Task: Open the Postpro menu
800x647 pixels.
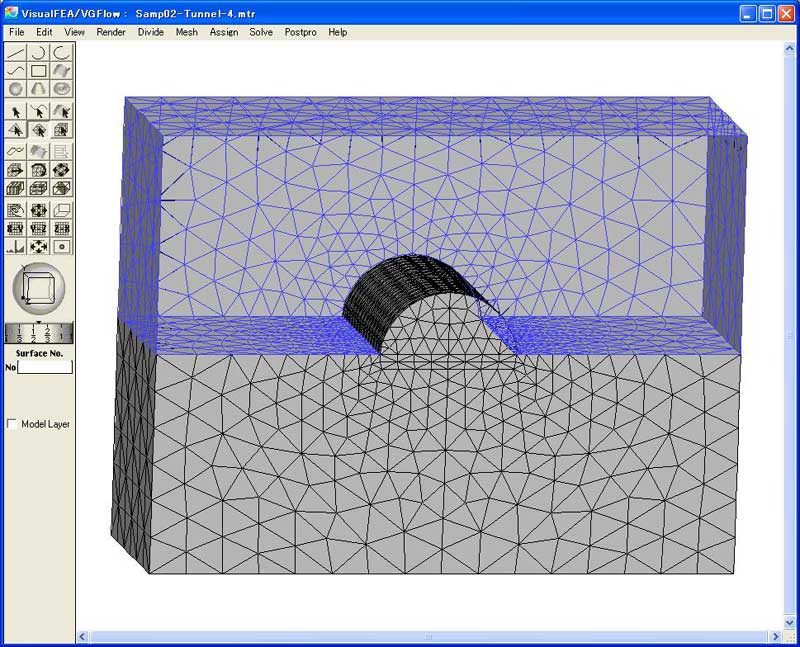Action: point(301,32)
